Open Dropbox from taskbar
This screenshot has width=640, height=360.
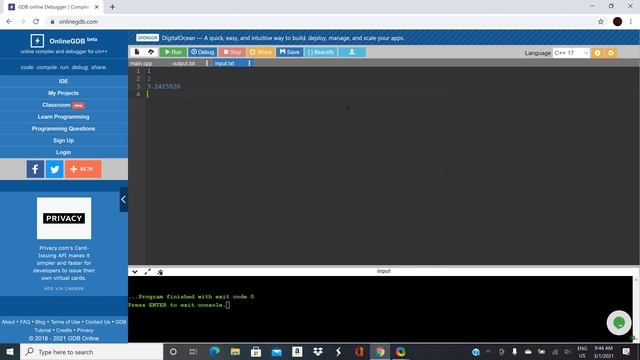click(318, 351)
